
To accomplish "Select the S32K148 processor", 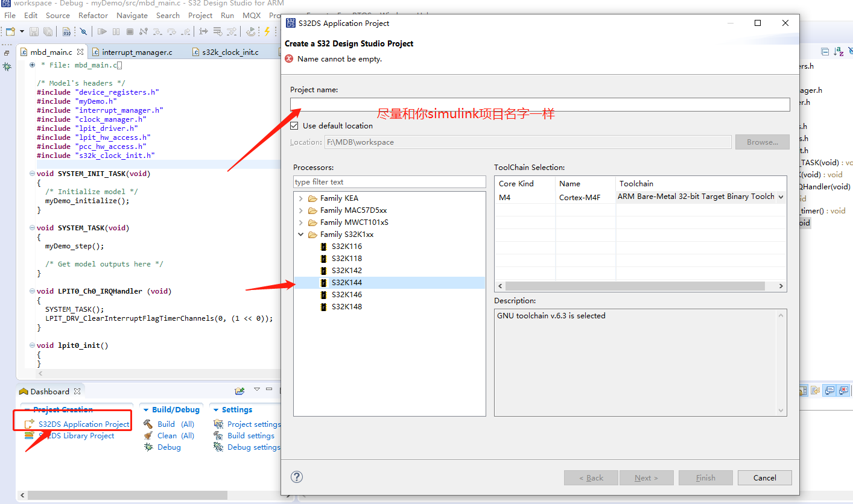I will coord(346,307).
